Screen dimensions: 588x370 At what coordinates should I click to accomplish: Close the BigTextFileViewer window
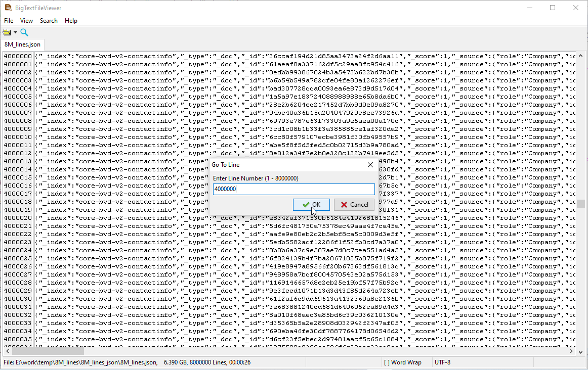click(576, 8)
